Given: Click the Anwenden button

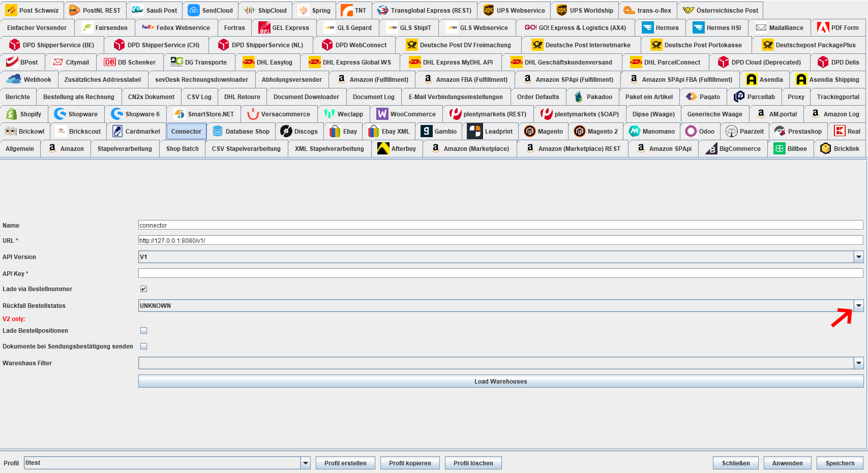Looking at the screenshot, I should pos(788,463).
